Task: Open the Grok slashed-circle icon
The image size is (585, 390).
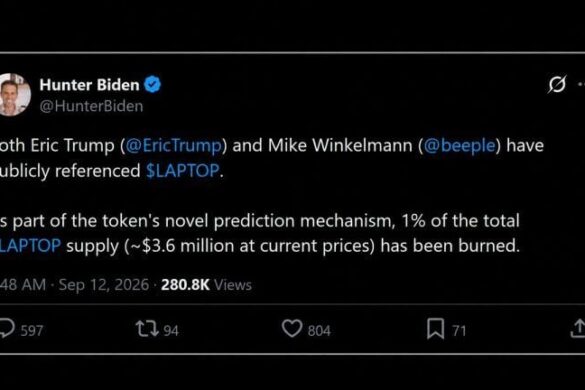Action: (x=557, y=84)
